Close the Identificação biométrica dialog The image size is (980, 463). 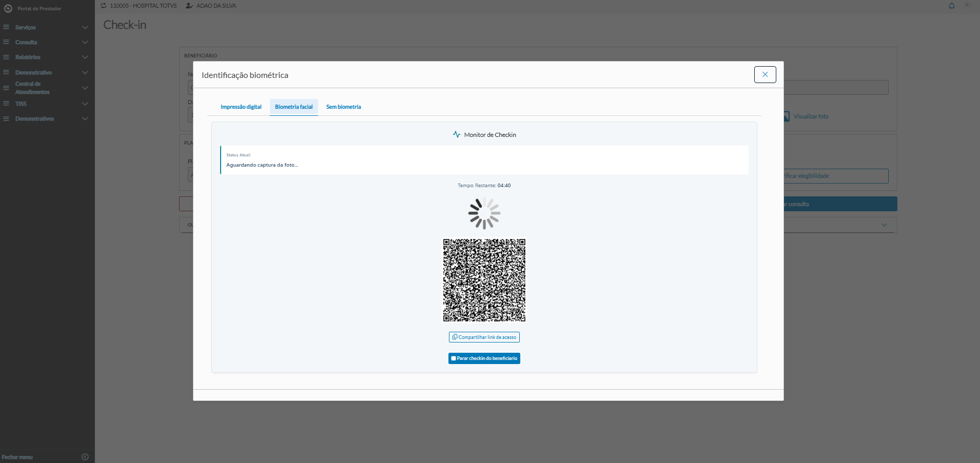click(x=765, y=74)
